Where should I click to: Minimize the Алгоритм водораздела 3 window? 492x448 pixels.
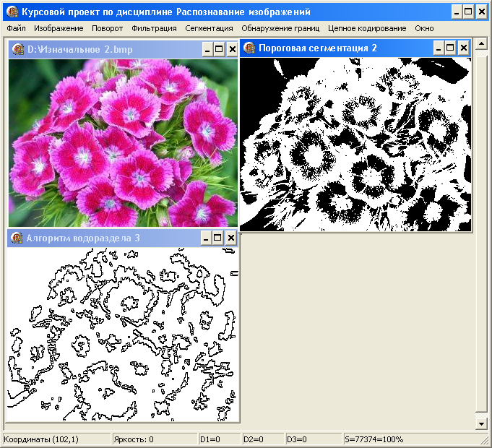206,238
